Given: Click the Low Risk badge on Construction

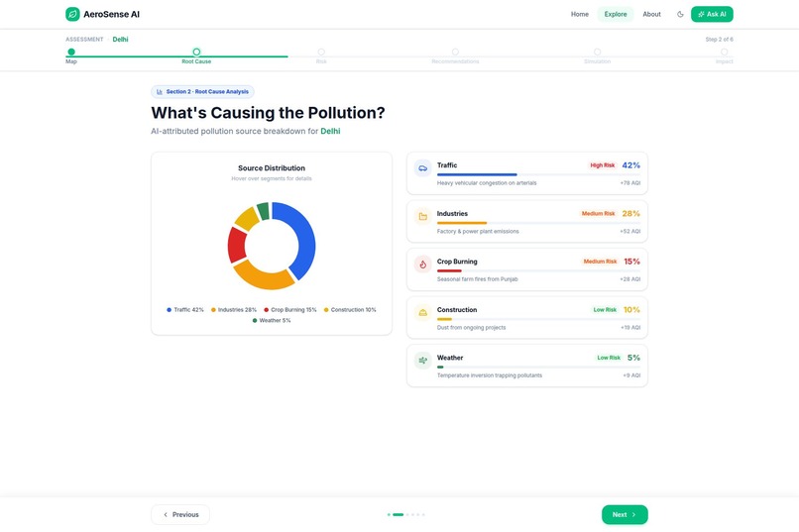Looking at the screenshot, I should pyautogui.click(x=605, y=309).
